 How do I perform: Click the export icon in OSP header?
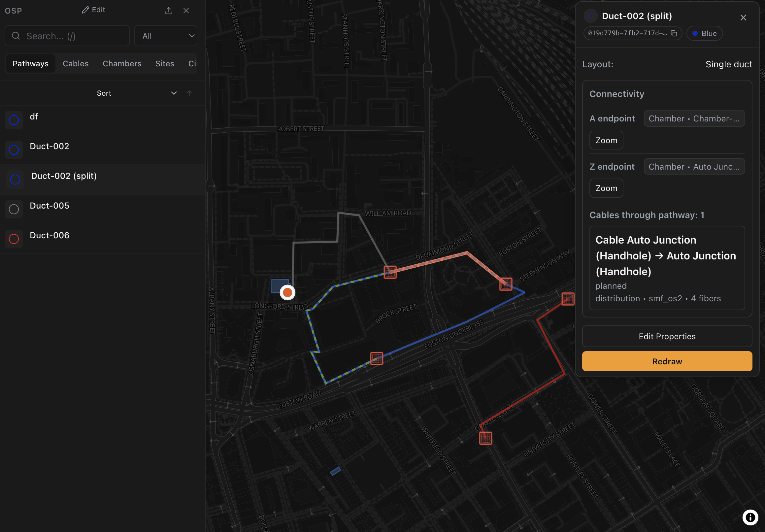click(169, 11)
